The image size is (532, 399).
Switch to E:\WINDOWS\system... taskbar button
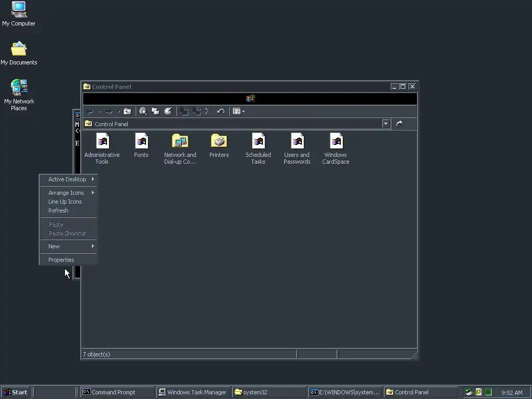[x=345, y=392]
